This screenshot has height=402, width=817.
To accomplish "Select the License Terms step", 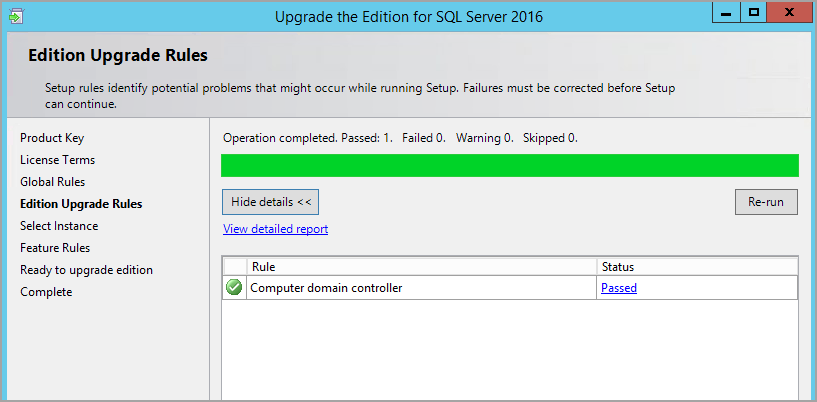I will pos(57,160).
